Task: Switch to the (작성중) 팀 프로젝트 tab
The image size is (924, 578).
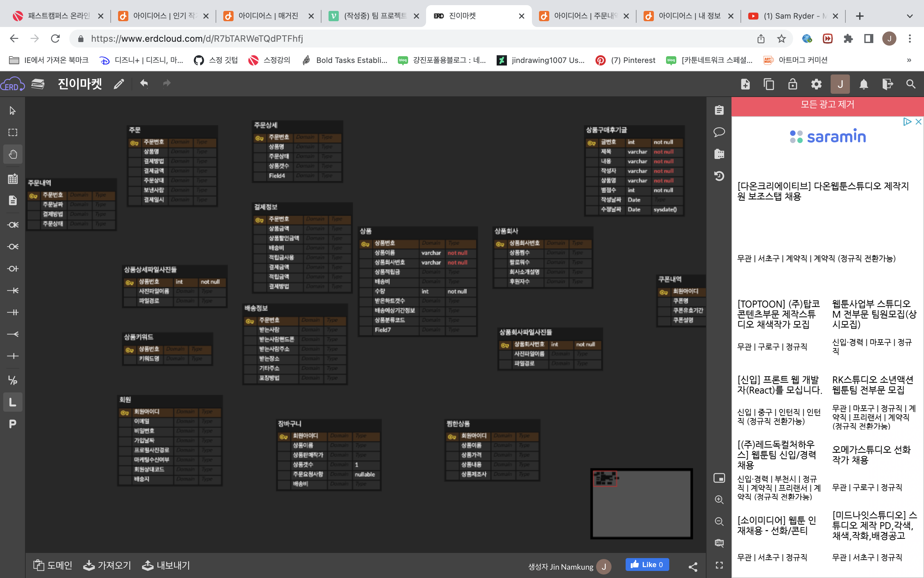Action: click(x=374, y=16)
